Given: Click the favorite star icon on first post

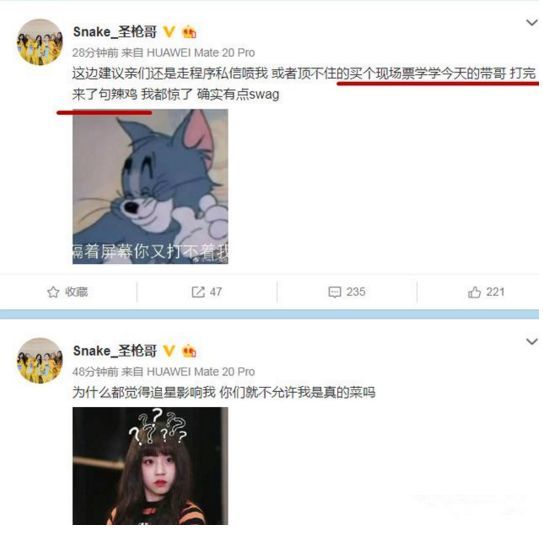Looking at the screenshot, I should (x=53, y=292).
